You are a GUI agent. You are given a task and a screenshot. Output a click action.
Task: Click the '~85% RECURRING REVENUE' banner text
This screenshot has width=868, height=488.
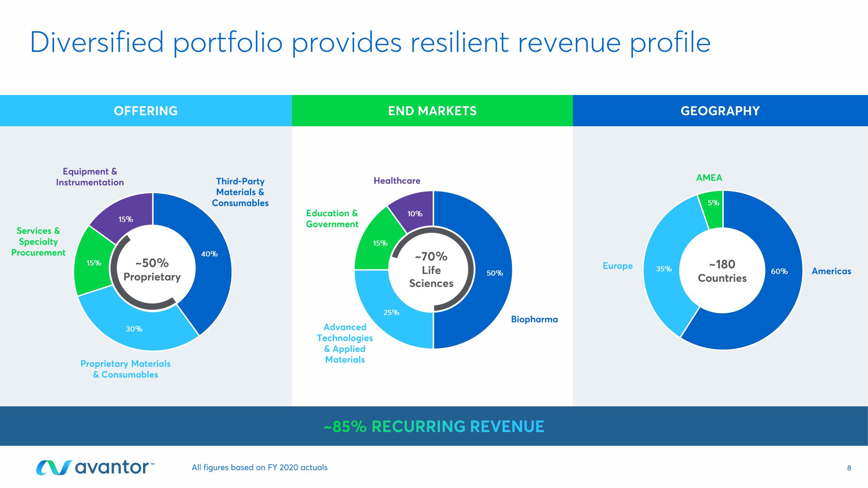pyautogui.click(x=434, y=427)
